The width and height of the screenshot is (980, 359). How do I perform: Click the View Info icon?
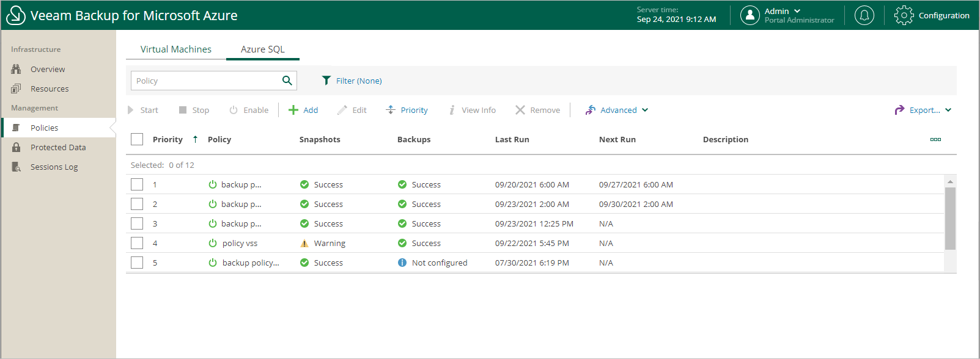point(452,110)
